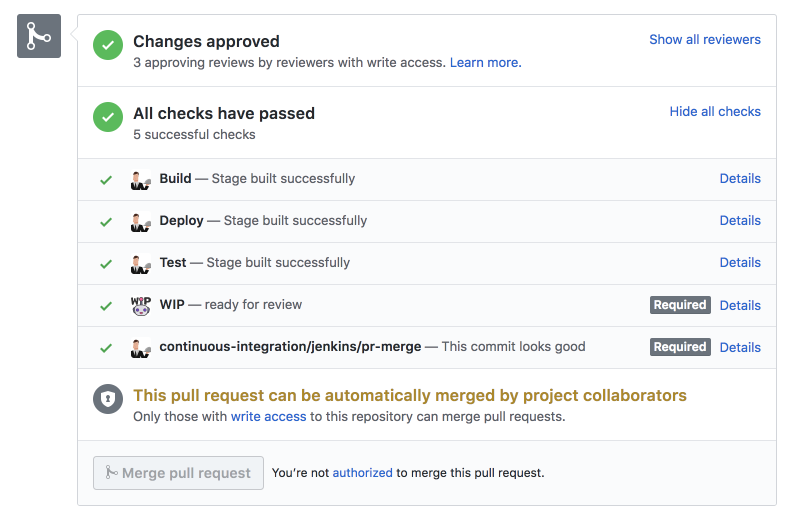Open the write access link
Screen dimensions: 787x514
click(268, 416)
